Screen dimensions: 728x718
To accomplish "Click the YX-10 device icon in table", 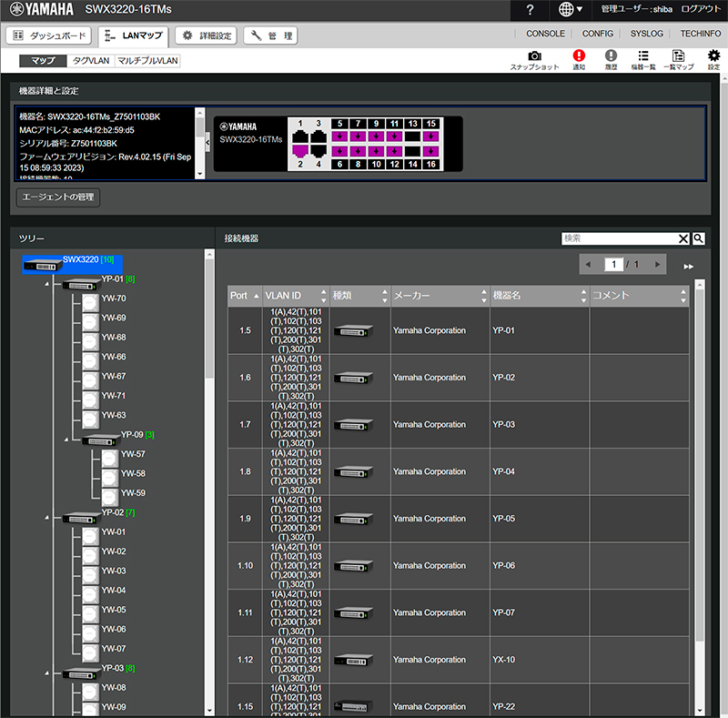I will pos(354,660).
